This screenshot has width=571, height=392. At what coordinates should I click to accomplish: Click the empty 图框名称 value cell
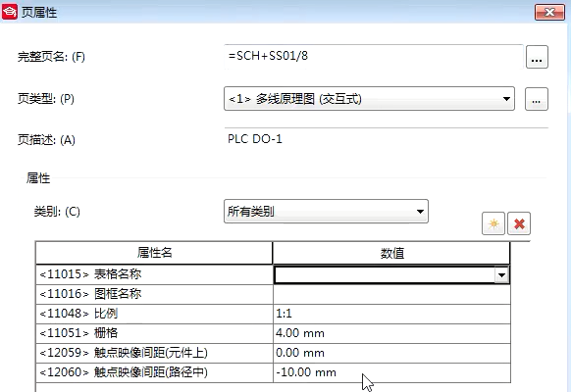[391, 294]
